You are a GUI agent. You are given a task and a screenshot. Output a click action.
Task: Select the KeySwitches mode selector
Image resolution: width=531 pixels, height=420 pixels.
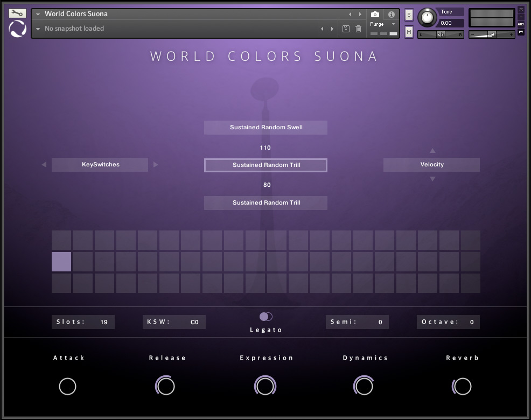[x=100, y=165]
